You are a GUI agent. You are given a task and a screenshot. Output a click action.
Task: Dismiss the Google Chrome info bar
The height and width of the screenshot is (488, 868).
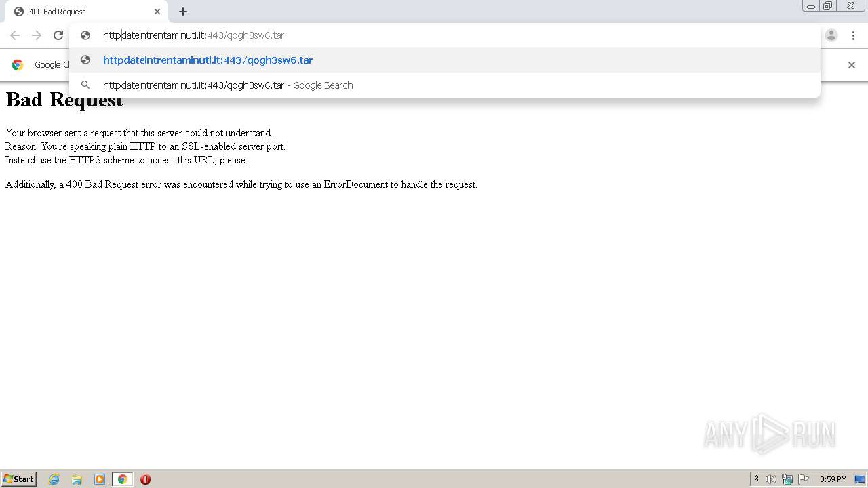click(852, 65)
